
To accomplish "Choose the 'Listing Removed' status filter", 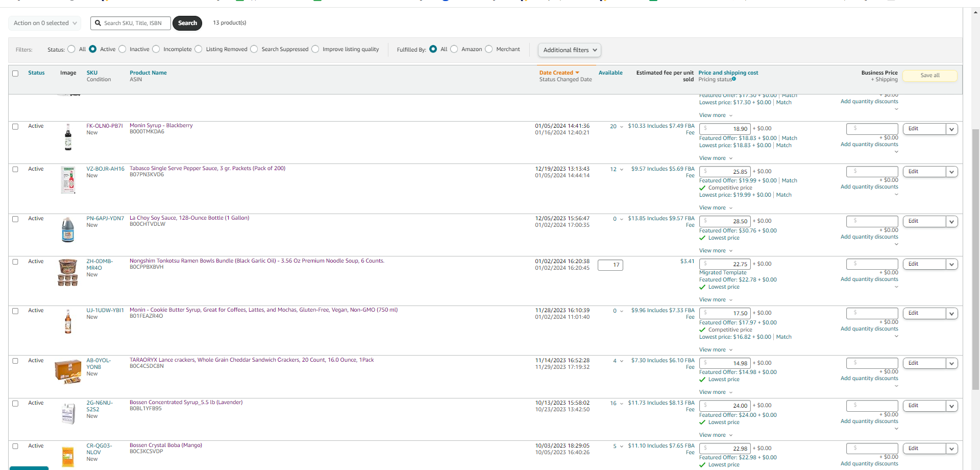I will coord(199,49).
